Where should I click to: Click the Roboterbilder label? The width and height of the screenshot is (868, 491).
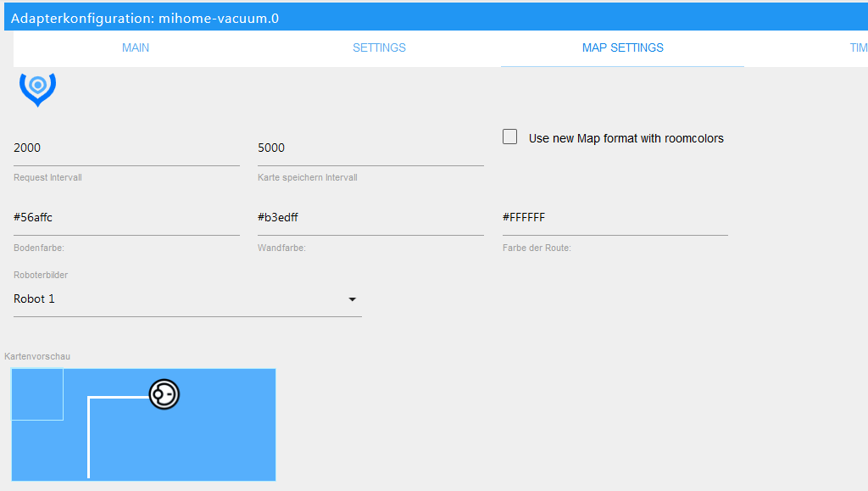coord(41,275)
